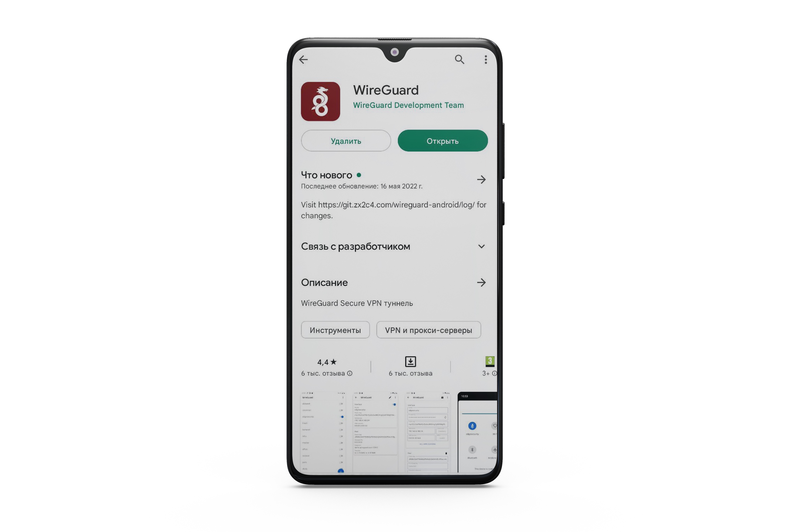
Task: Tap the search icon
Action: click(460, 59)
